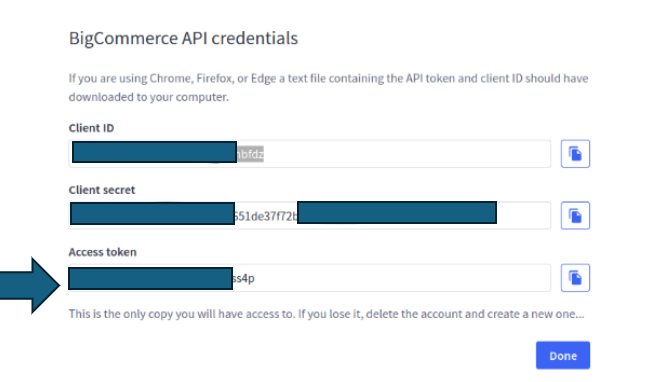Click the 'Client secret' field label
This screenshot has height=382, width=670.
pyautogui.click(x=102, y=190)
